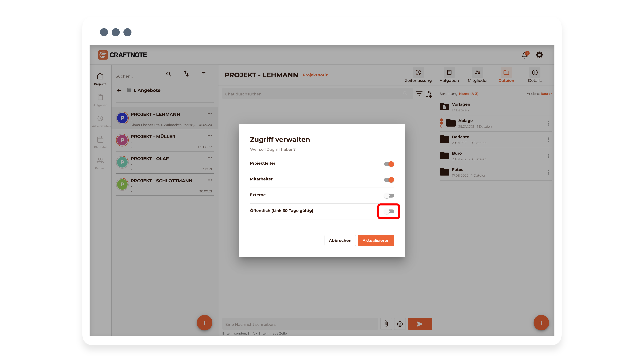Screen dimensions: 644x362
Task: Enable the Externe access switch
Action: pyautogui.click(x=389, y=196)
